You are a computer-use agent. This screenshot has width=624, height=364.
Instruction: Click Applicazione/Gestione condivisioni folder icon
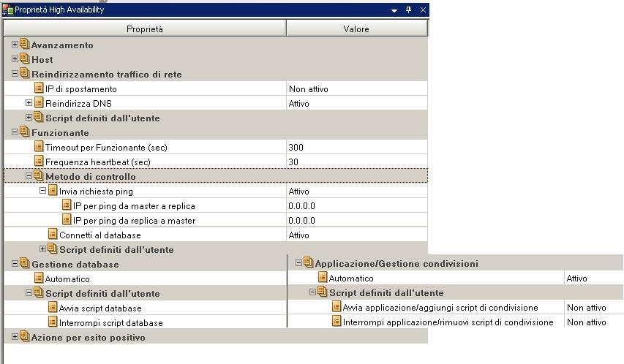pyautogui.click(x=309, y=262)
